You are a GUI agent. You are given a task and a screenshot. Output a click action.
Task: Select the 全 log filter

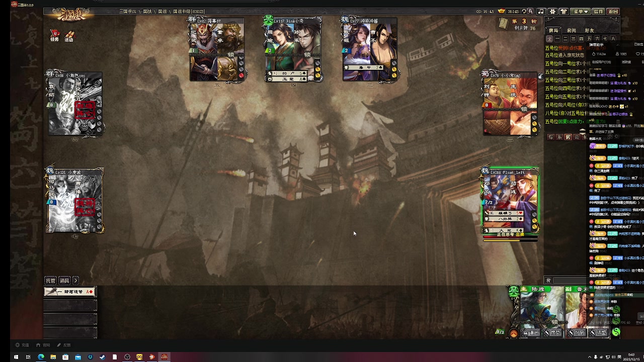549,39
